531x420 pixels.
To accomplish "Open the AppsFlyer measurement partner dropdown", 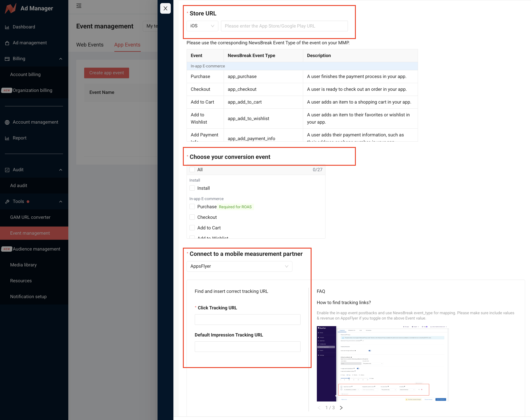I will (x=239, y=266).
